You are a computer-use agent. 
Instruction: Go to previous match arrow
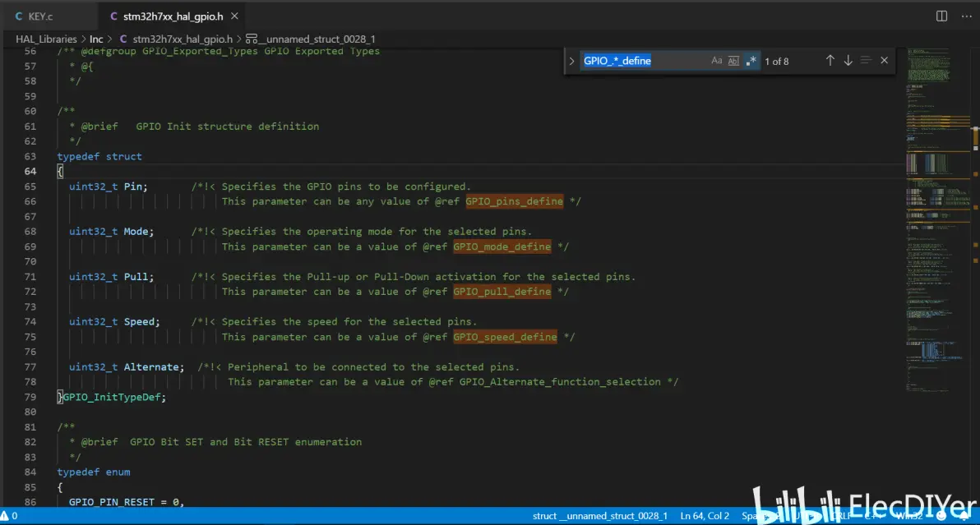click(830, 61)
